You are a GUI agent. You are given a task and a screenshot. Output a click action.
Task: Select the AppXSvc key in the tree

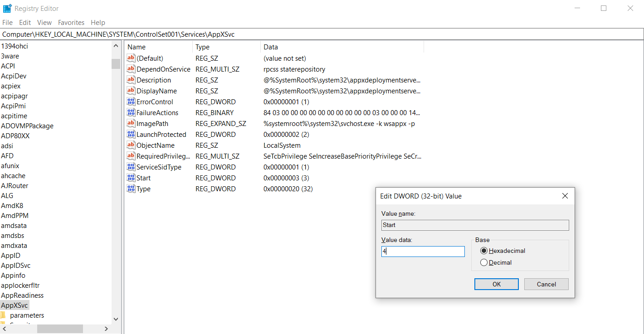pos(15,305)
